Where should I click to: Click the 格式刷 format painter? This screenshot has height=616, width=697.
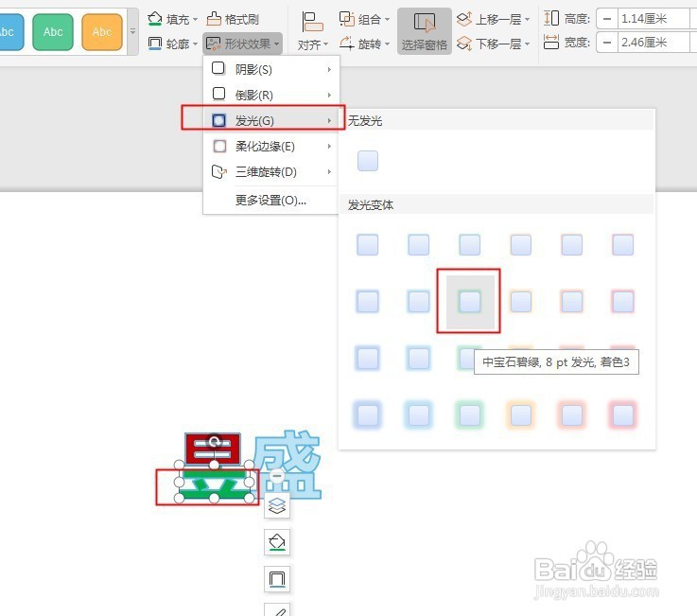pos(233,19)
